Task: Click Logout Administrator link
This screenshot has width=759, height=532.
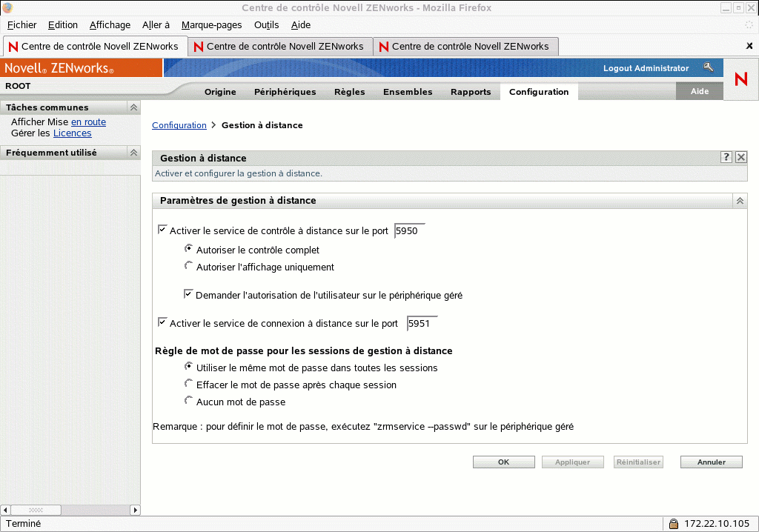Action: [x=646, y=68]
